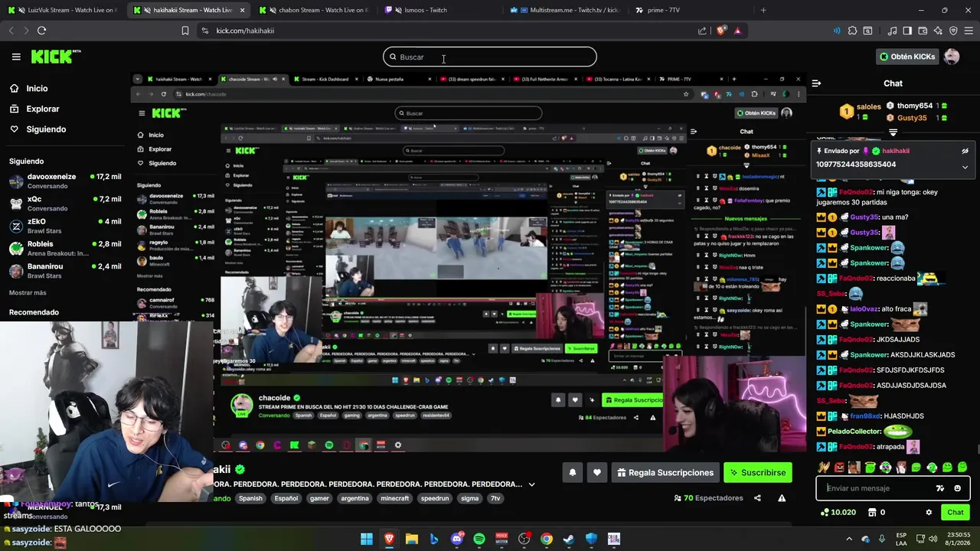
Task: Open browser main menu
Action: pos(969,31)
